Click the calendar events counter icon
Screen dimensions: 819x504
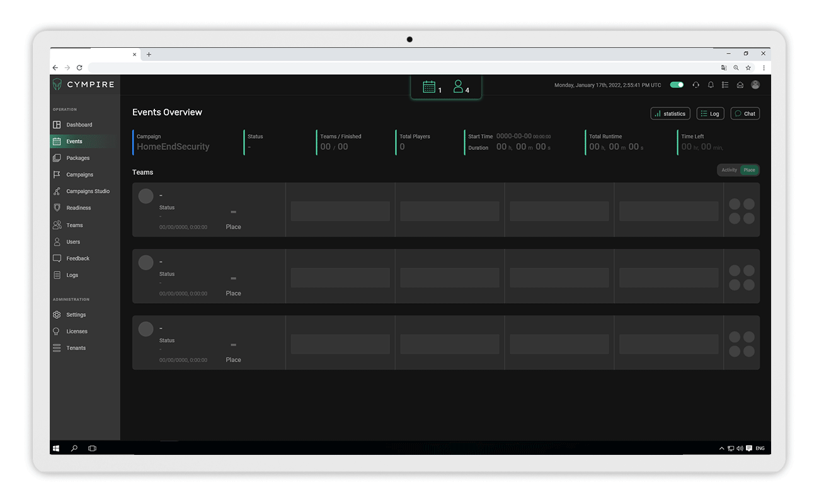coord(429,87)
